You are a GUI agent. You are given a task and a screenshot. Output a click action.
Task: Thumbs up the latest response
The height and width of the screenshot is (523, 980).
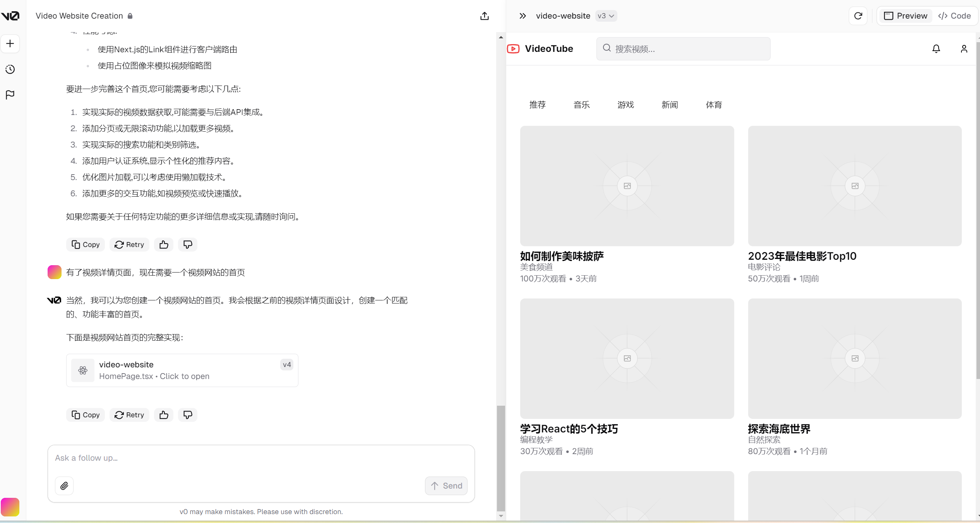[x=164, y=415]
